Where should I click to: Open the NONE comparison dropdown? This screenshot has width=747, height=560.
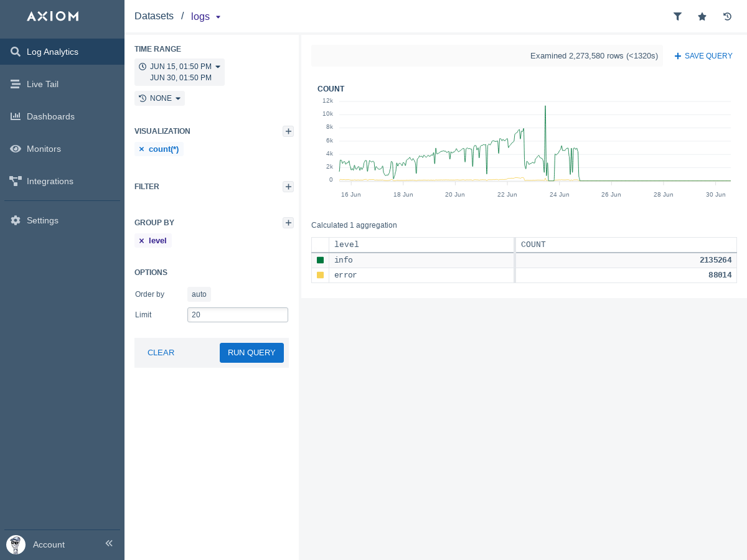pos(159,98)
